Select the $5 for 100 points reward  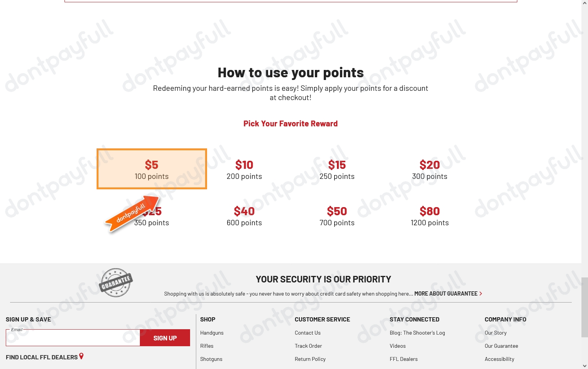(152, 169)
